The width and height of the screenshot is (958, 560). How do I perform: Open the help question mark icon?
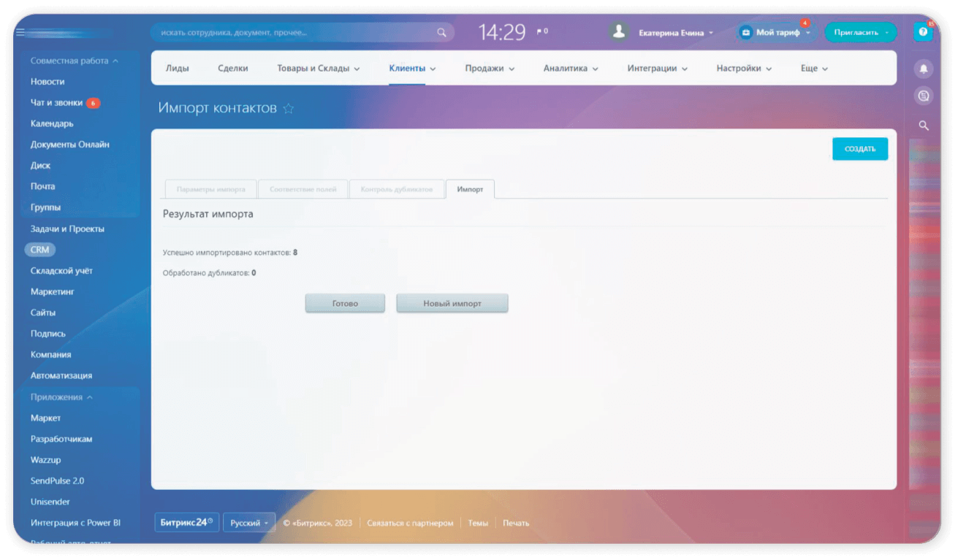pyautogui.click(x=923, y=32)
